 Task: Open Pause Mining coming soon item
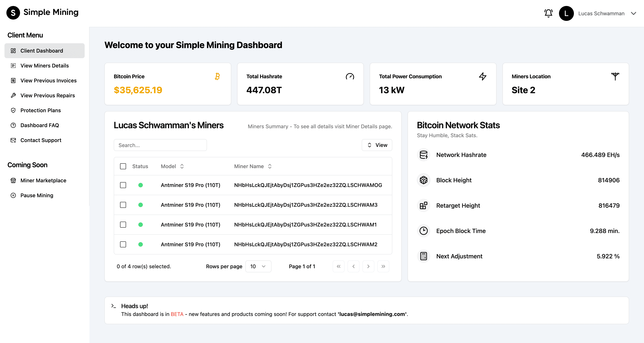(x=45, y=195)
